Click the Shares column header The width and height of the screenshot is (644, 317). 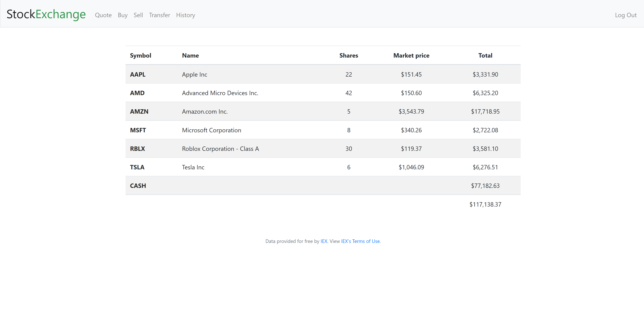[x=349, y=56]
